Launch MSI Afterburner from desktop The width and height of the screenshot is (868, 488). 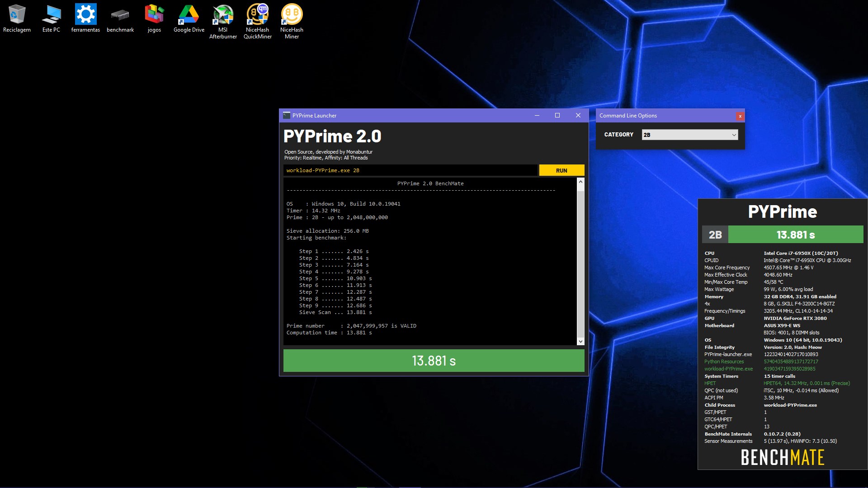(223, 22)
